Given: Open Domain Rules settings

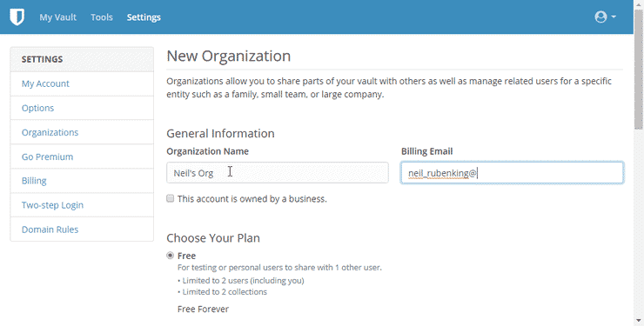Looking at the screenshot, I should (82, 230).
